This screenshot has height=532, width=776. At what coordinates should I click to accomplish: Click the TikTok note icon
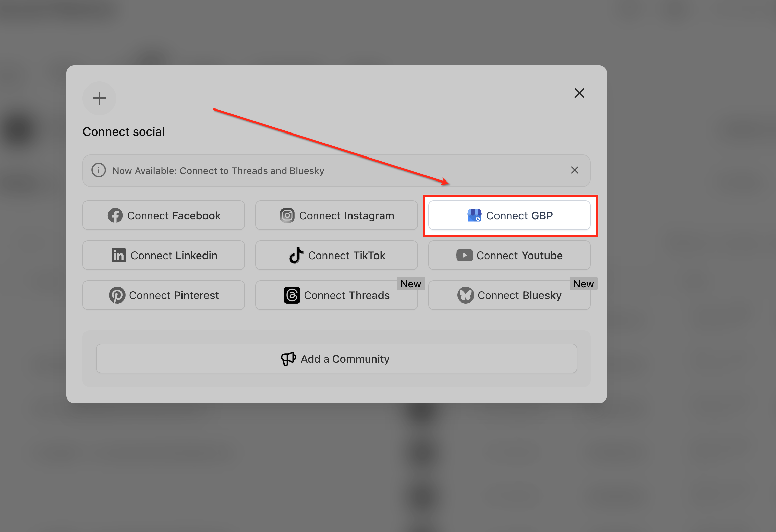pos(296,255)
